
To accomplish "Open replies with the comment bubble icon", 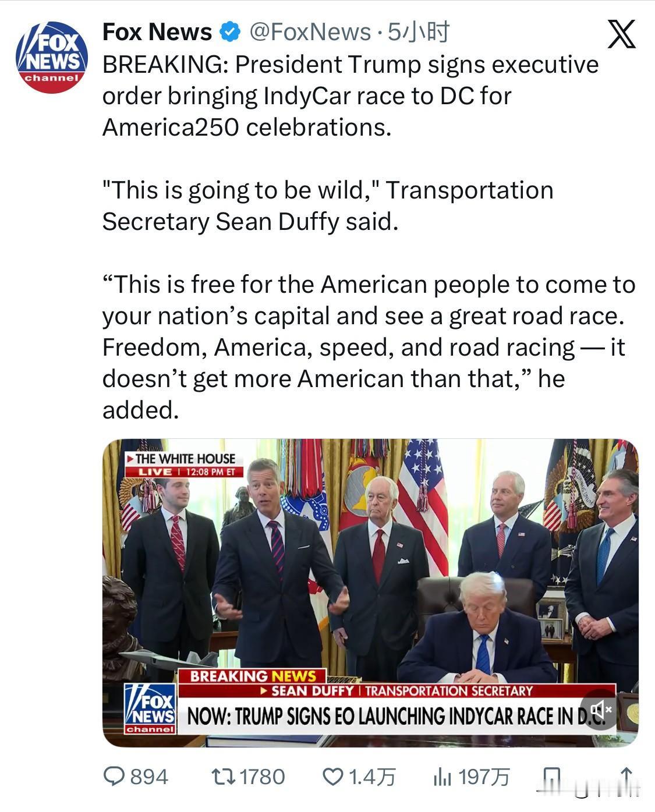I will click(x=114, y=776).
